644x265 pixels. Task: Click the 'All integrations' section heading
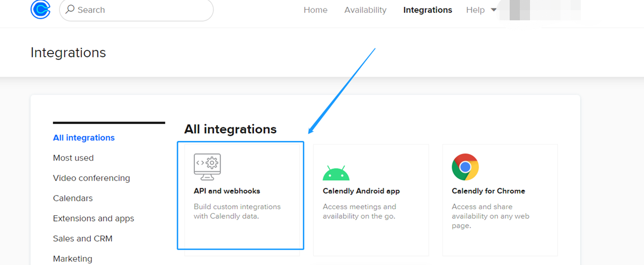230,129
